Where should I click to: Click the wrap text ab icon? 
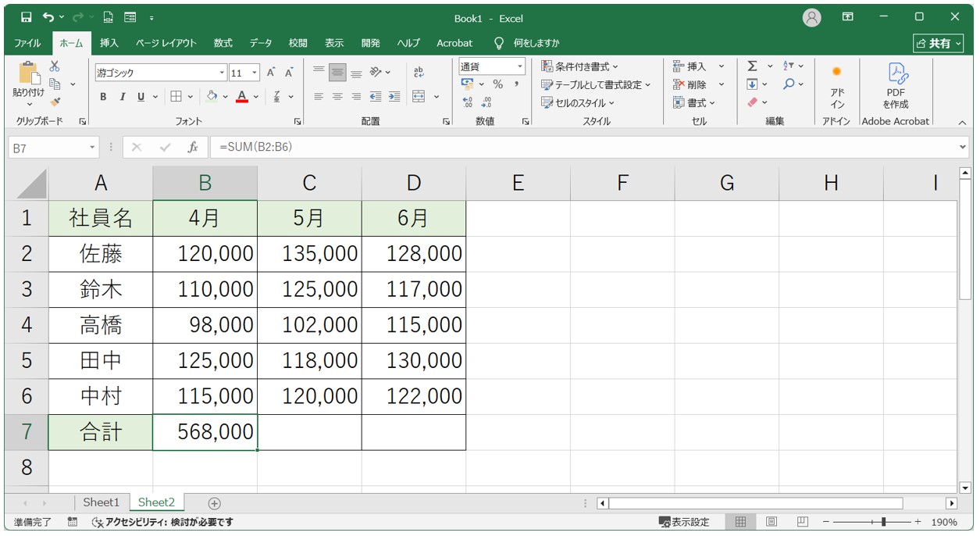419,73
